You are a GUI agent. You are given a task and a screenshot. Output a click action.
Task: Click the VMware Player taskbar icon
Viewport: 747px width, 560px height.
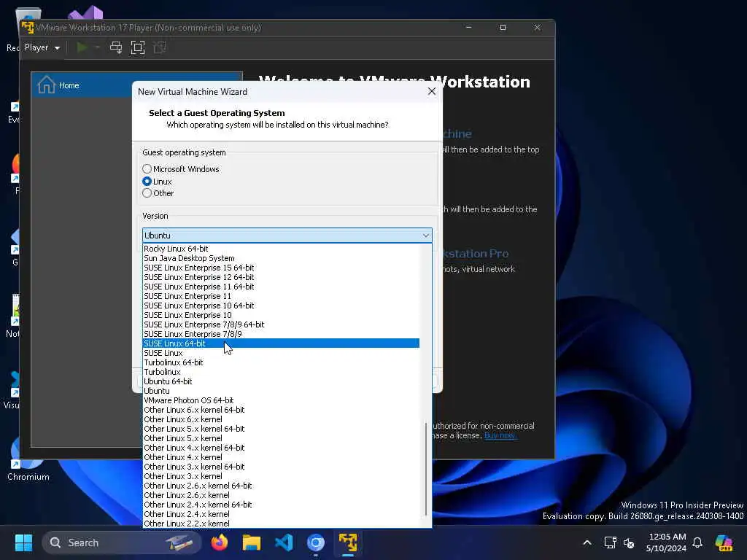[x=348, y=542]
